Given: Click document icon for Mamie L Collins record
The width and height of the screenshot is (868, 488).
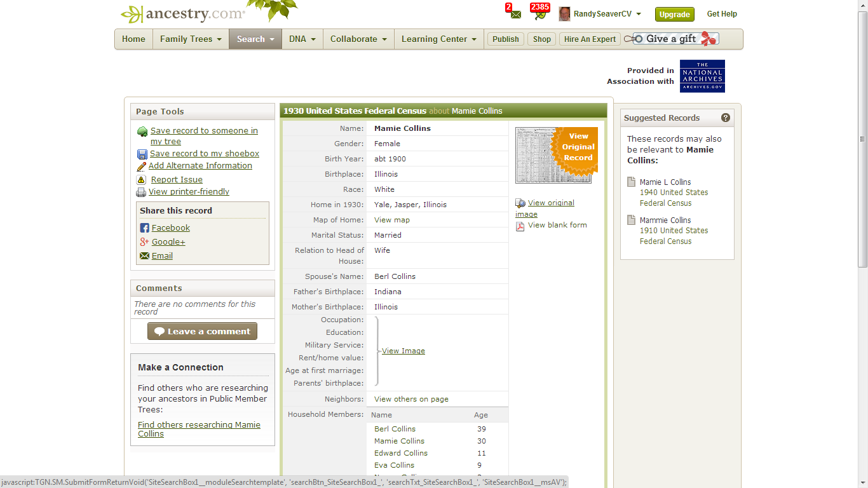Looking at the screenshot, I should click(631, 182).
